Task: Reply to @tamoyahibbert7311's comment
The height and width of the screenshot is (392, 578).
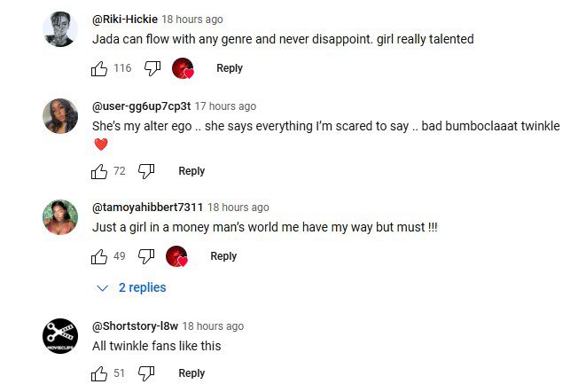Action: click(223, 256)
